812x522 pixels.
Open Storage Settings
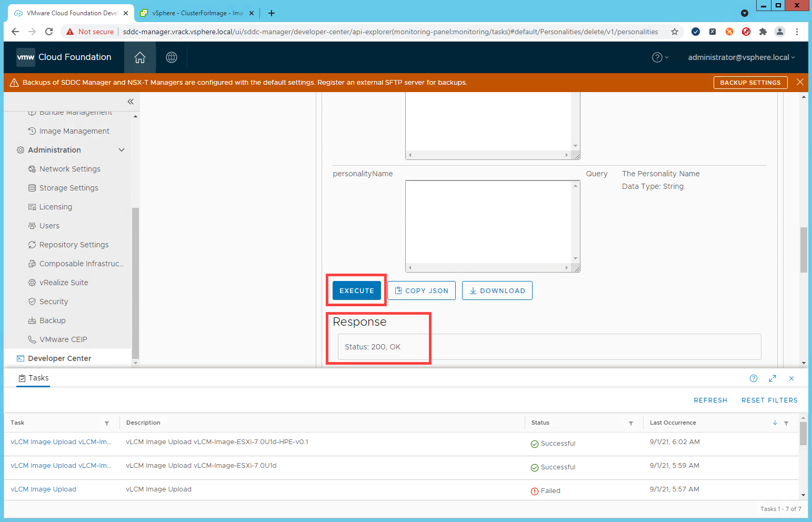(68, 188)
